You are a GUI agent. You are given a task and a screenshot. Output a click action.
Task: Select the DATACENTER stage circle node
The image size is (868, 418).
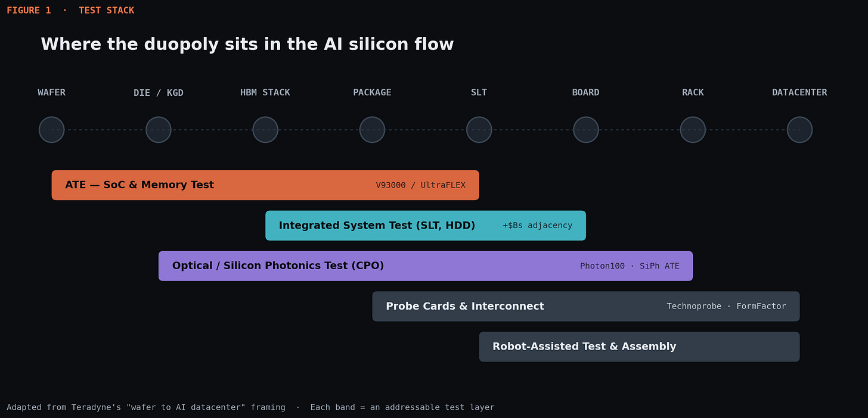799,130
